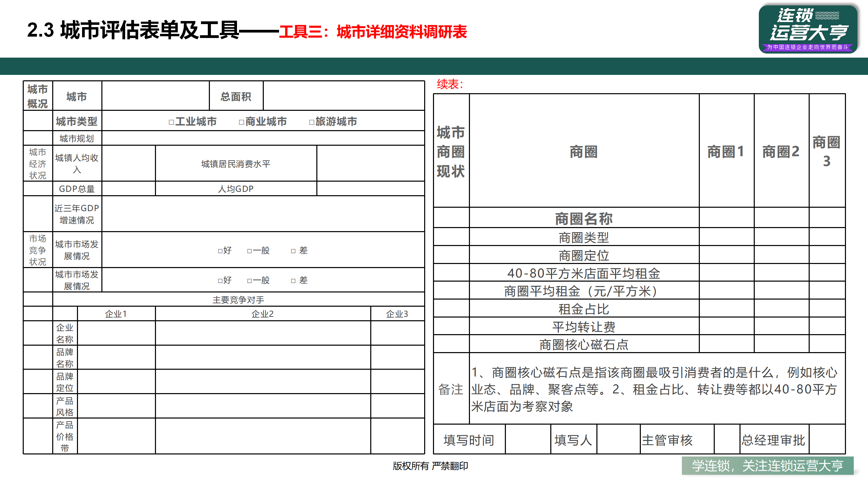Click the 备注 label cell
This screenshot has height=488, width=868.
tap(451, 389)
